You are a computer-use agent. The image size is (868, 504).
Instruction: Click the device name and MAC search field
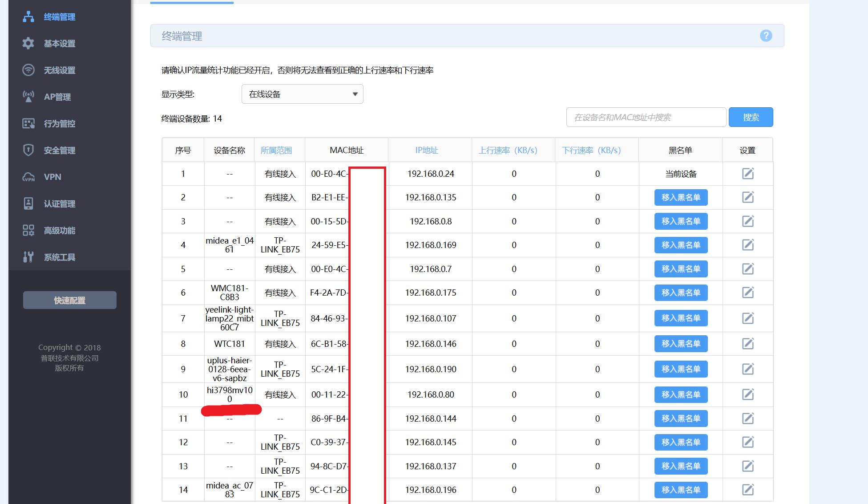point(646,118)
